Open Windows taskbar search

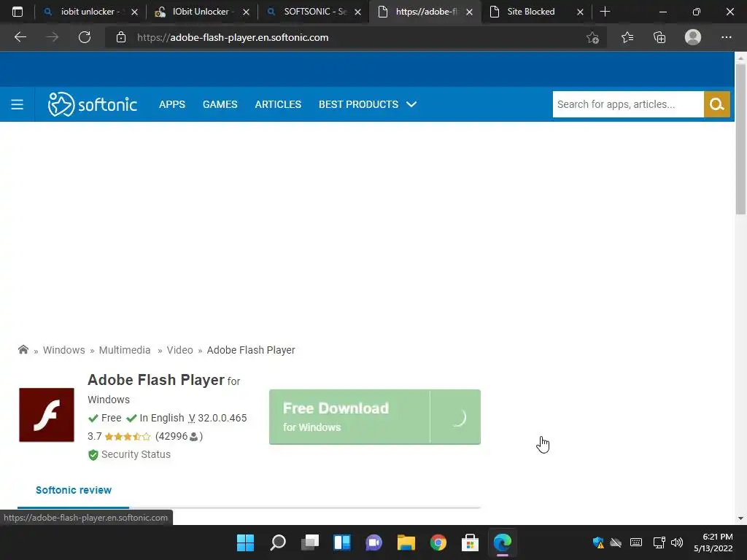[278, 542]
